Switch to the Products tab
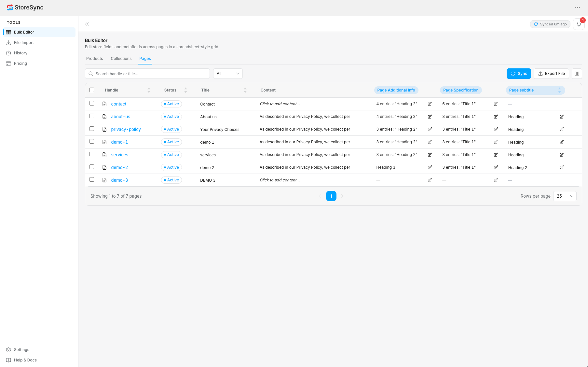This screenshot has height=367, width=588. coord(94,59)
